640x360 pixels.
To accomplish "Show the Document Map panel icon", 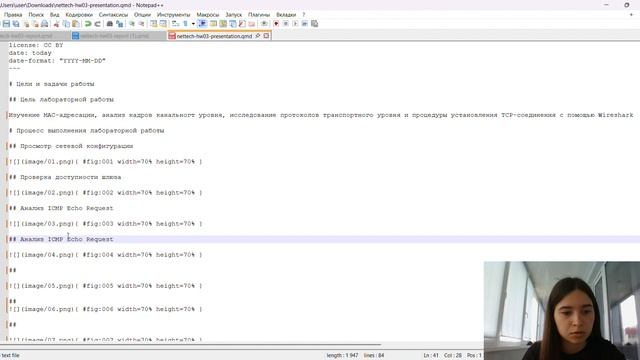I will [x=223, y=24].
